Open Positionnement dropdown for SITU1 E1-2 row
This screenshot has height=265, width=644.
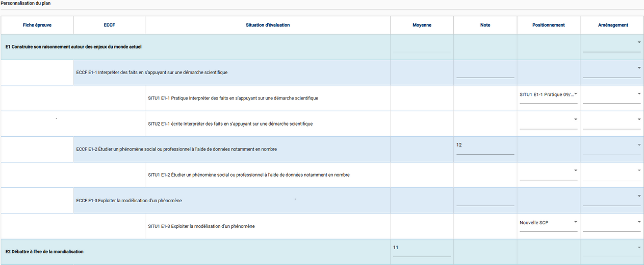coord(548,173)
